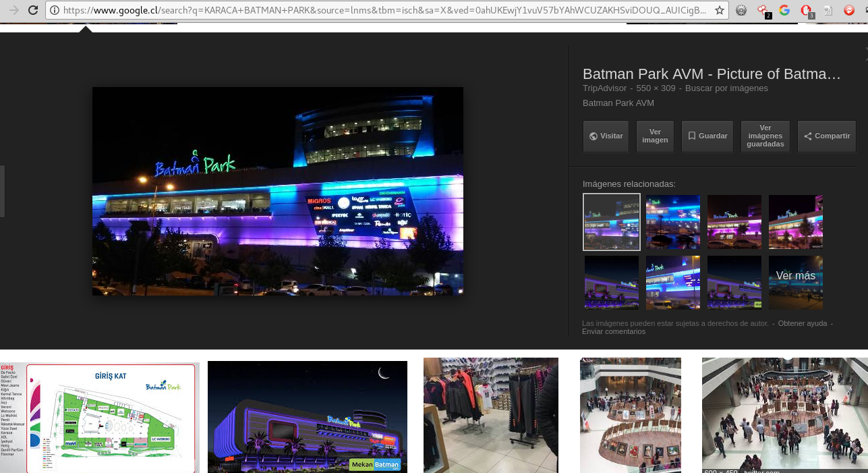Open Ver imágenes guardadas
The width and height of the screenshot is (868, 473).
[765, 136]
